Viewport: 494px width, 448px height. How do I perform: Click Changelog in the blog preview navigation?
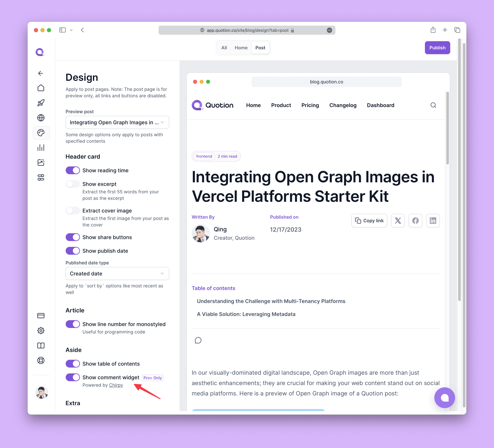pyautogui.click(x=343, y=105)
